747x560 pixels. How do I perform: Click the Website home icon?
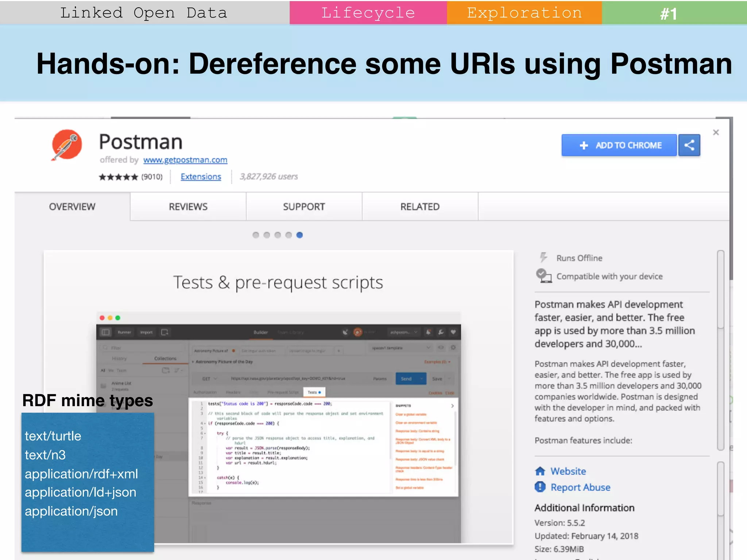click(540, 471)
